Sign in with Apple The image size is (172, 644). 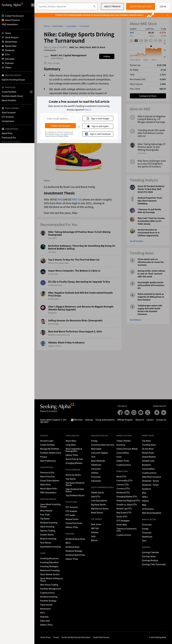click(98, 126)
